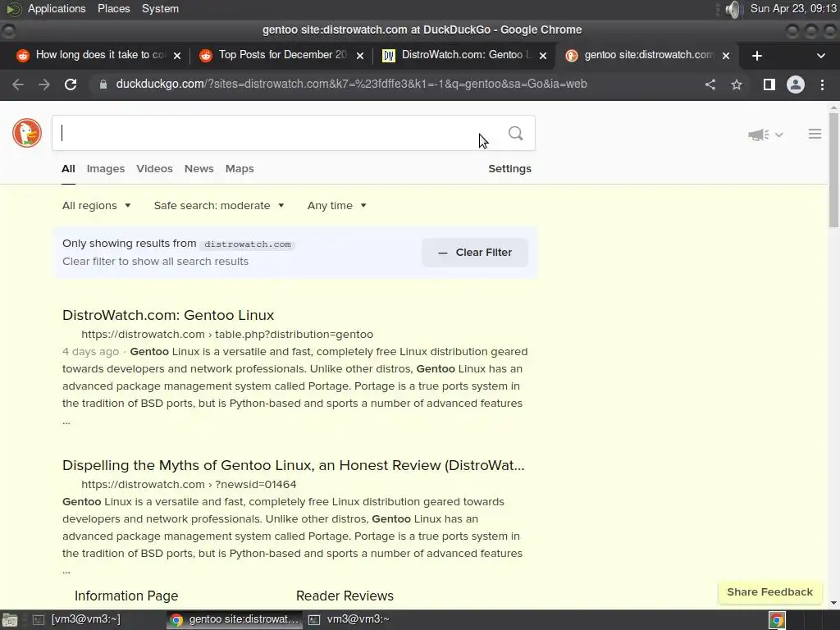This screenshot has height=630, width=840.
Task: Click the DuckDuckGo logo
Action: [x=27, y=133]
